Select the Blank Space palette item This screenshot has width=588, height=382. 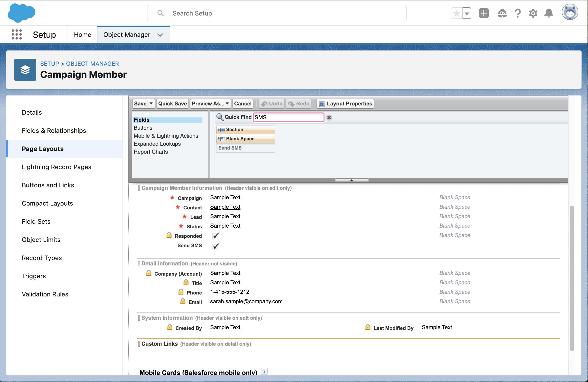click(245, 139)
